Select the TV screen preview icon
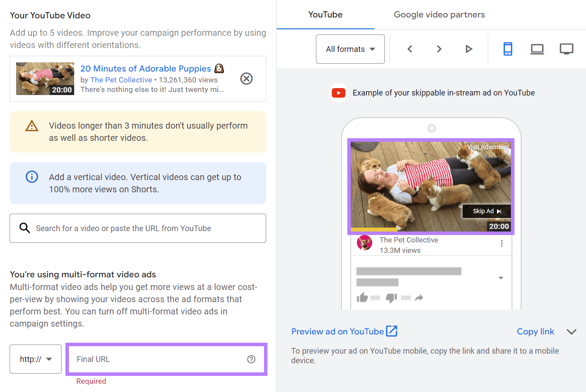Screen dimensions: 586x392 [566, 49]
